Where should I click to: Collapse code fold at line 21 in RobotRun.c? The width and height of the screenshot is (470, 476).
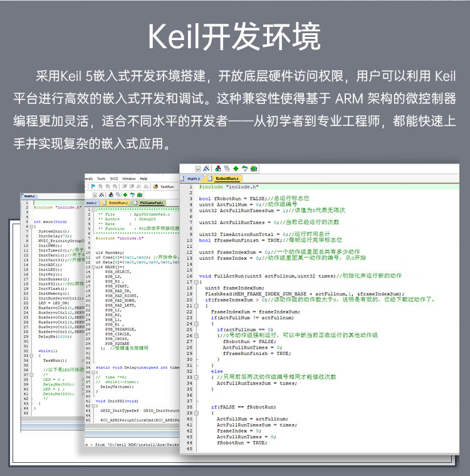click(x=196, y=306)
